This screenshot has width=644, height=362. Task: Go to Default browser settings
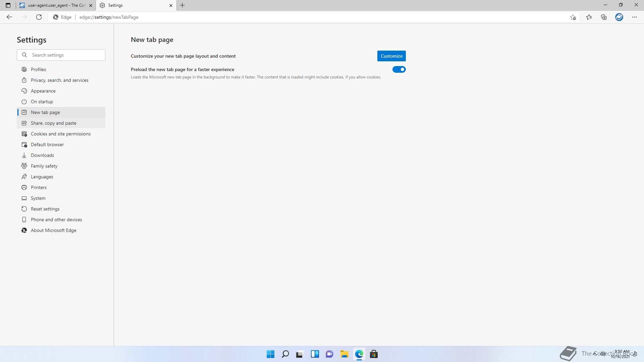[61, 144]
